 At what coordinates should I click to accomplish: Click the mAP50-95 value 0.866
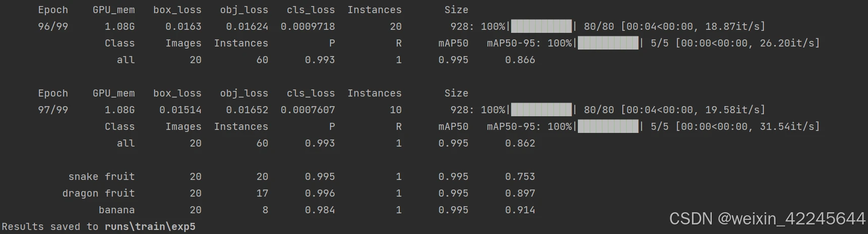(520, 60)
